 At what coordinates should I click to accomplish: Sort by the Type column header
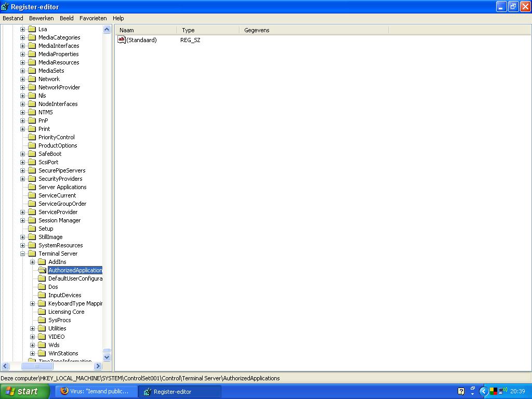[208, 30]
